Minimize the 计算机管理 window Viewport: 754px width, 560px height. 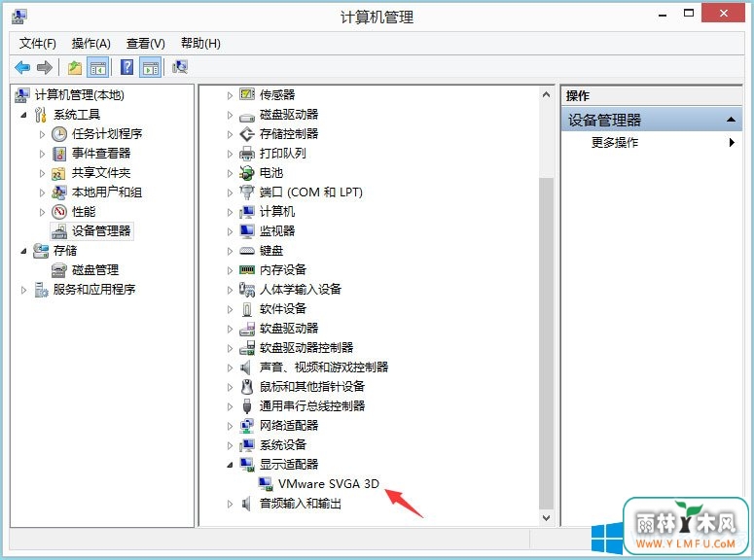663,14
